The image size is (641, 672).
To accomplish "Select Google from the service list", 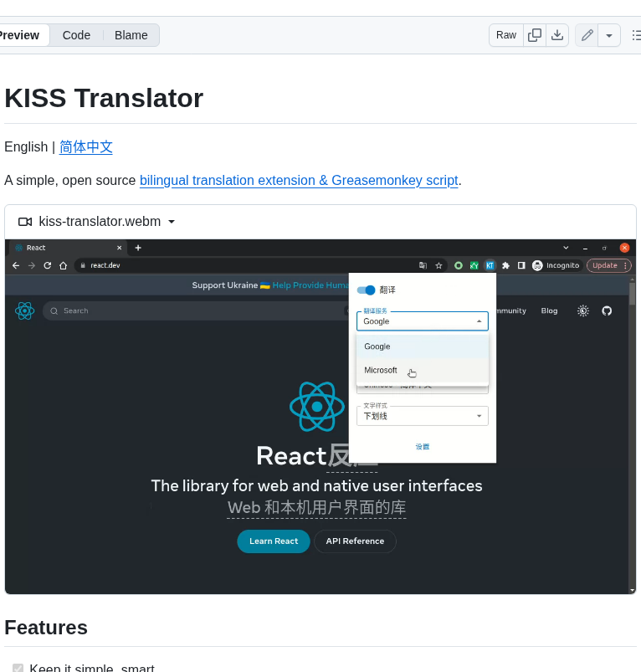I will 423,346.
